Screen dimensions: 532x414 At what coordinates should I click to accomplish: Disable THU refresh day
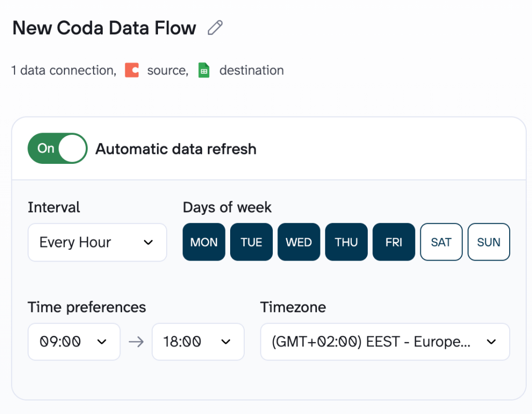coord(347,242)
